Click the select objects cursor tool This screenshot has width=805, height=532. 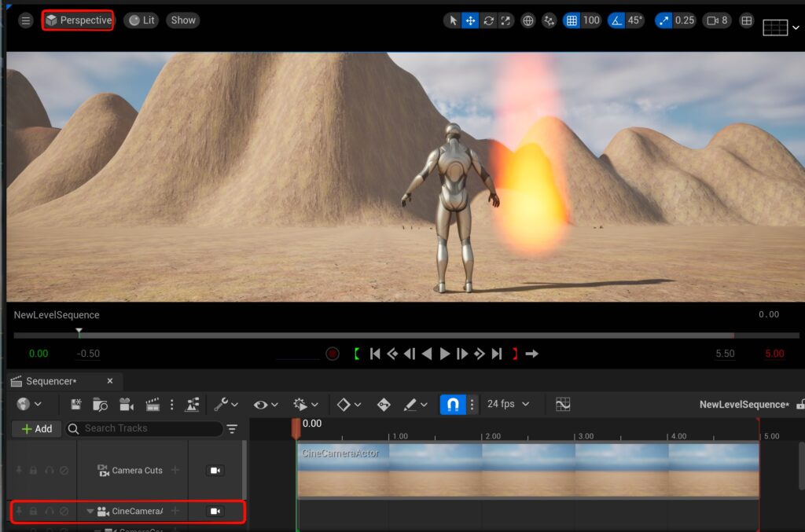pyautogui.click(x=452, y=20)
